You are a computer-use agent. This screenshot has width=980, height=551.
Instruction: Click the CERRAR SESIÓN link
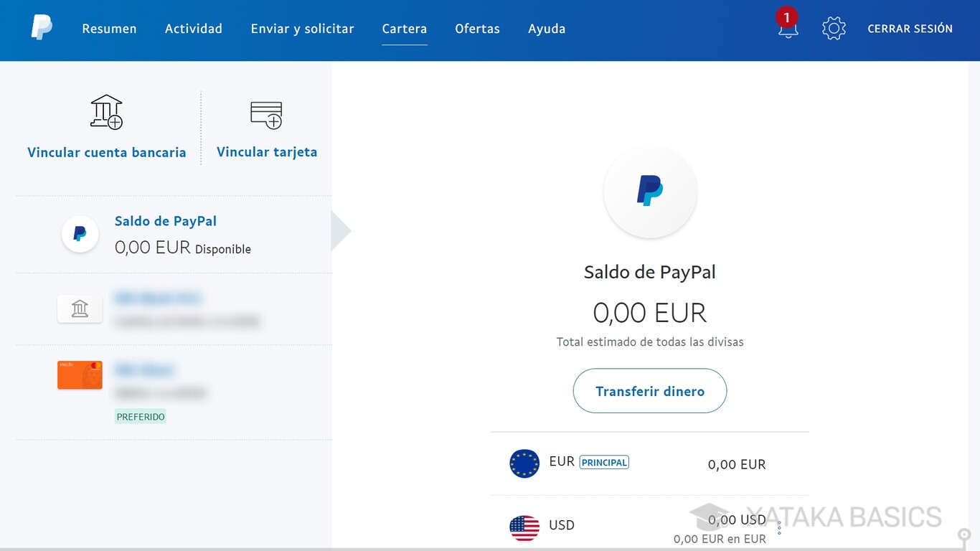tap(910, 29)
